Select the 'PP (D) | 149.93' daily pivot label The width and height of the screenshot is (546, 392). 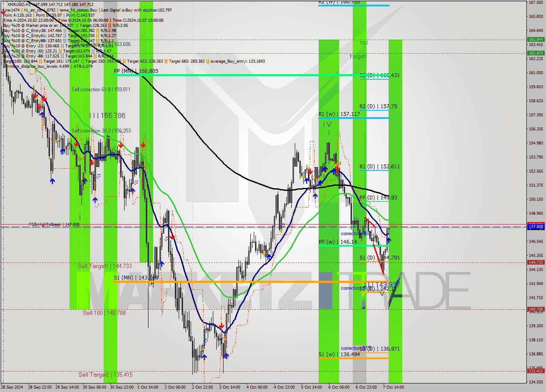tap(378, 198)
